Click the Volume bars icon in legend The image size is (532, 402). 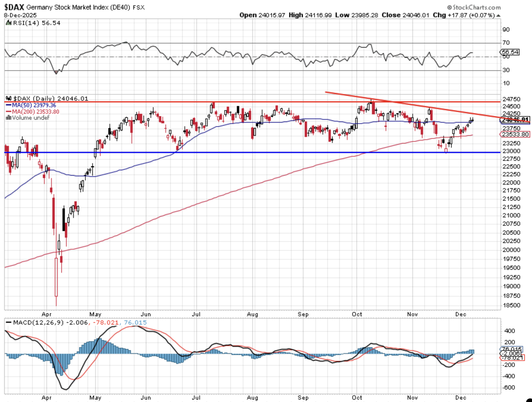point(9,118)
